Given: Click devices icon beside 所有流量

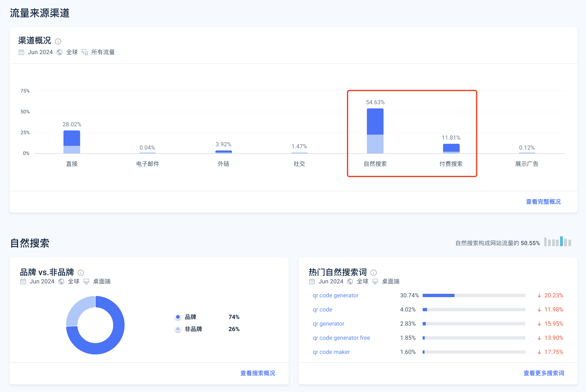Looking at the screenshot, I should 85,52.
